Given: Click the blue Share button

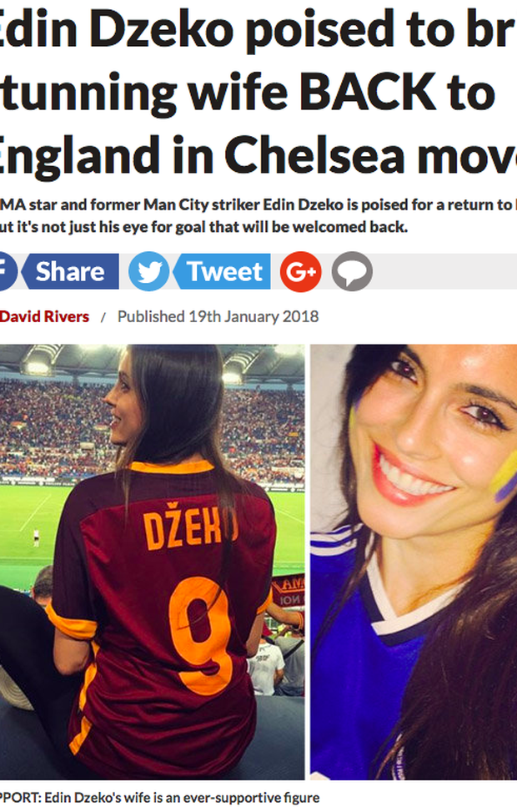Looking at the screenshot, I should [x=69, y=271].
